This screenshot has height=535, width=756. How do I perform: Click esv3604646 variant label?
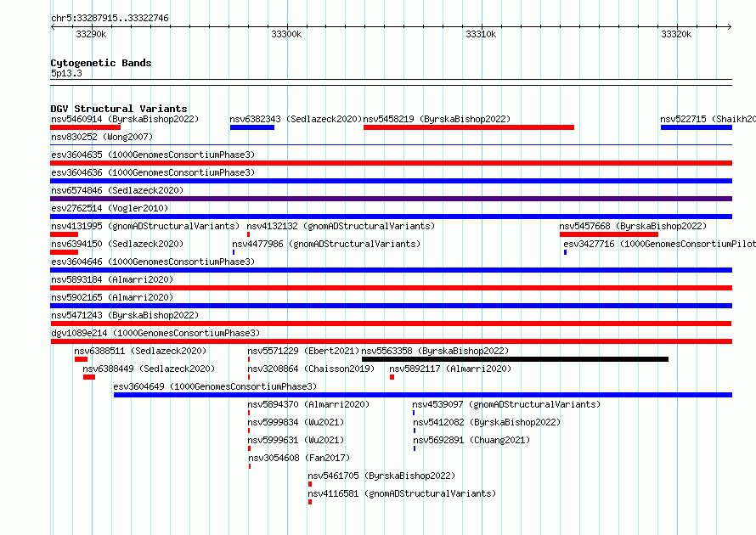coord(153,262)
